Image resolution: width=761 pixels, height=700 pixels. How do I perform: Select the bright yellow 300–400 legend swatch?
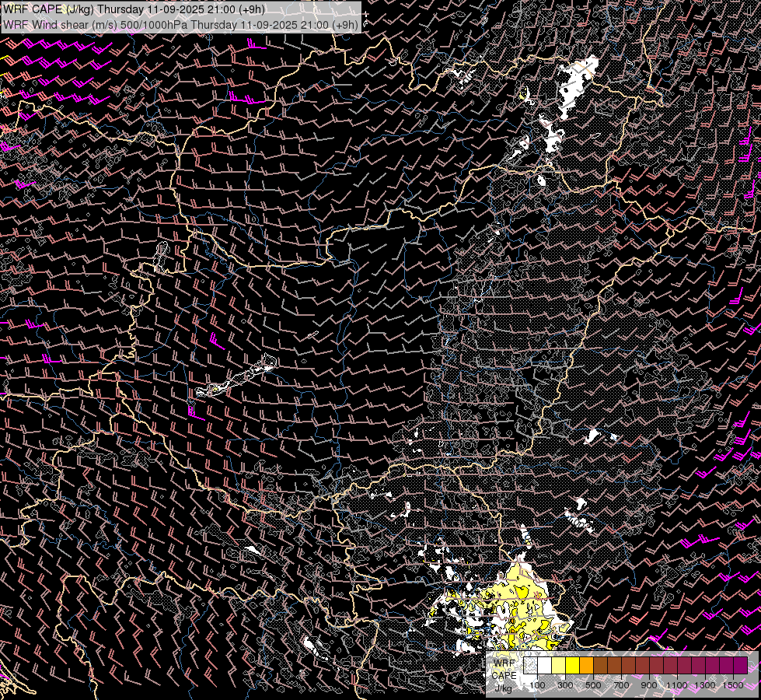573,665
